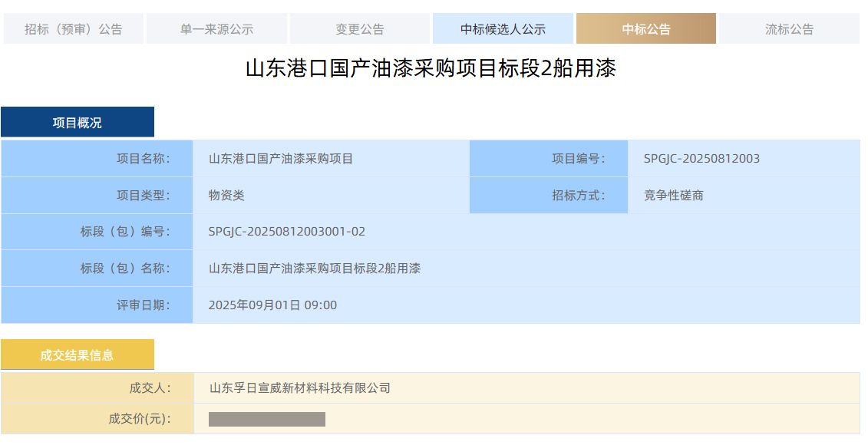Click the 评审日期 field label
Image resolution: width=868 pixels, height=445 pixels.
pyautogui.click(x=143, y=305)
